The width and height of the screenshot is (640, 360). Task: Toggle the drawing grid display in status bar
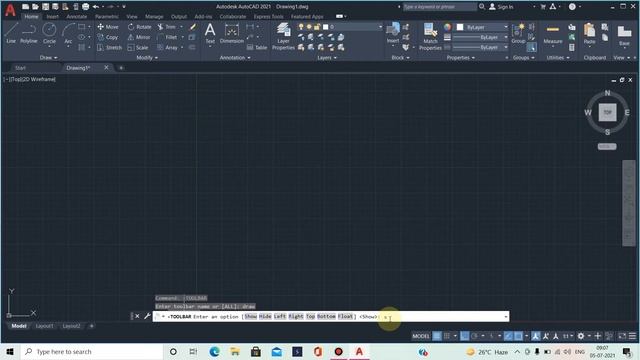(x=437, y=336)
